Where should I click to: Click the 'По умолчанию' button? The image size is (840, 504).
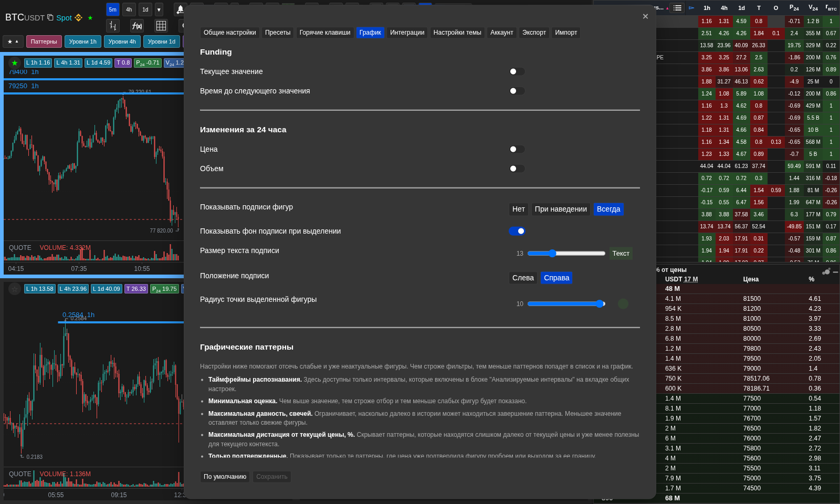pyautogui.click(x=225, y=477)
